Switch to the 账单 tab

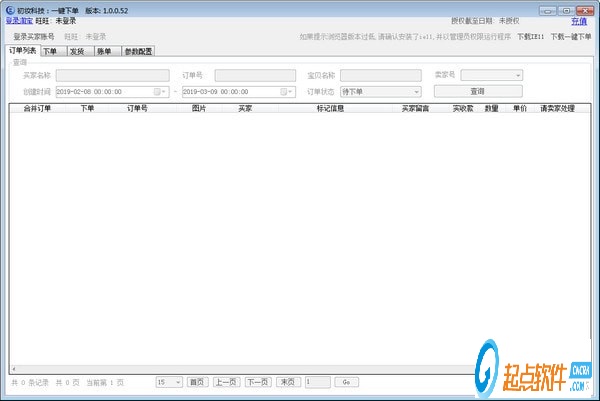point(108,51)
